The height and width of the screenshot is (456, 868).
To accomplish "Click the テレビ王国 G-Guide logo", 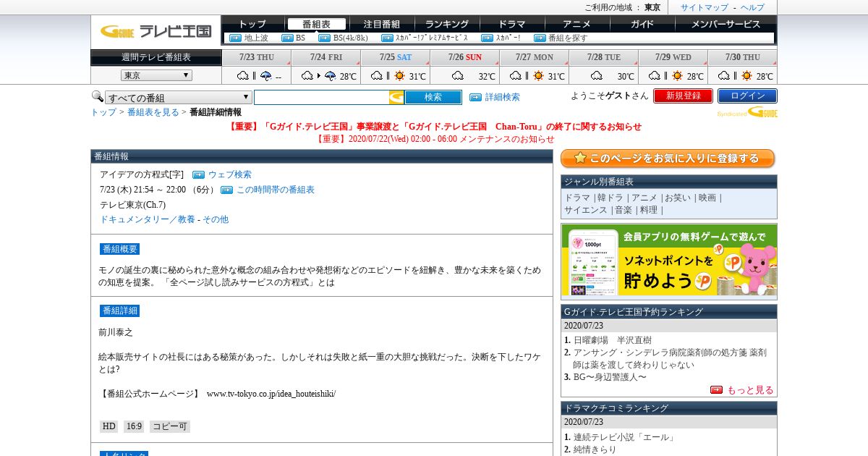I will click(x=156, y=31).
